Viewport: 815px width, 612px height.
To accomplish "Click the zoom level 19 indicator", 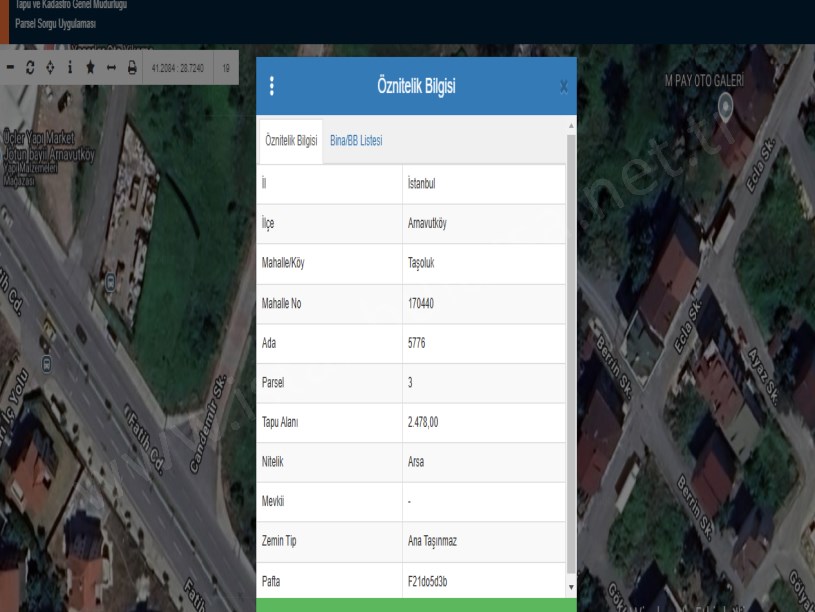I will click(x=227, y=68).
